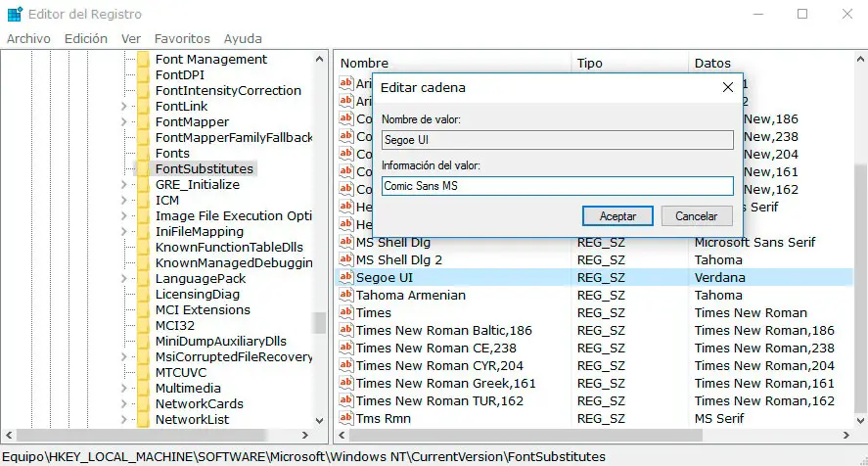The height and width of the screenshot is (466, 868).
Task: Select the FontSubstitutes folder icon
Action: [143, 169]
